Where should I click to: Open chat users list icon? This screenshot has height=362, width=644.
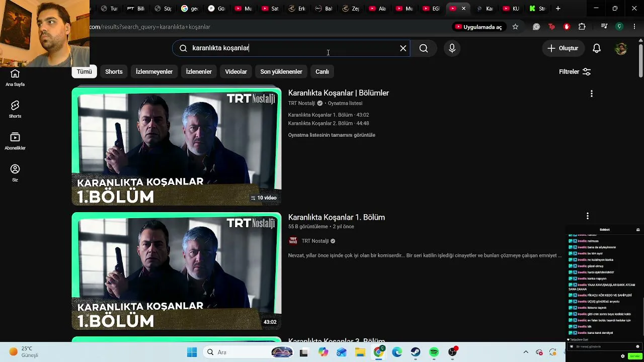pos(638,230)
